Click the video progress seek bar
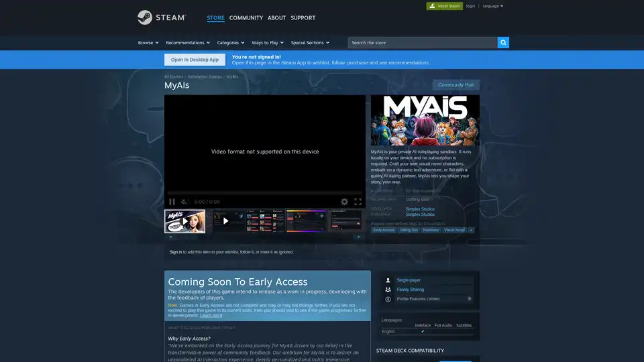644x362 pixels. (x=265, y=193)
